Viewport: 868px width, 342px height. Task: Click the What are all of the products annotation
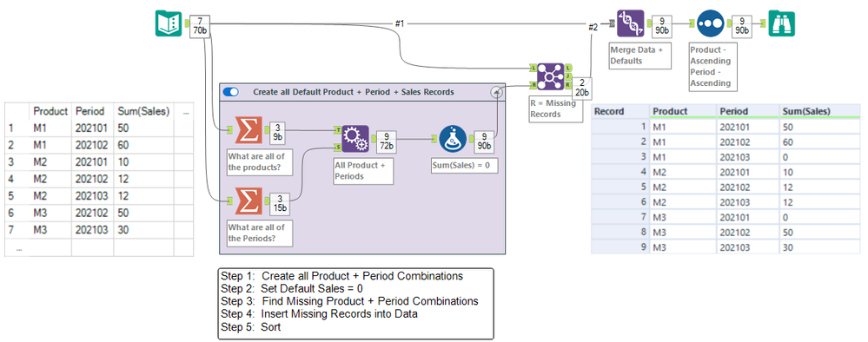[260, 162]
